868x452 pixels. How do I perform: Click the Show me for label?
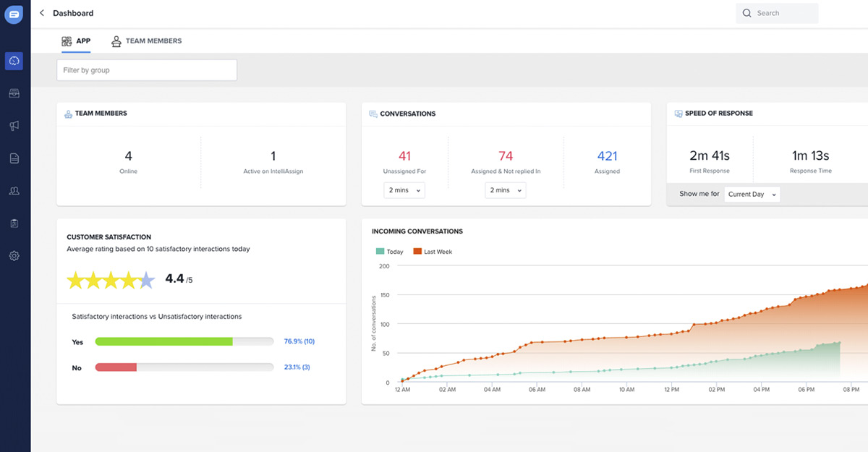[x=699, y=194]
